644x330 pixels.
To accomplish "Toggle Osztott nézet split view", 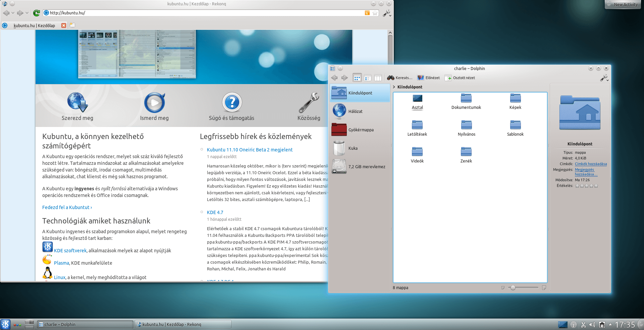I will (x=460, y=78).
